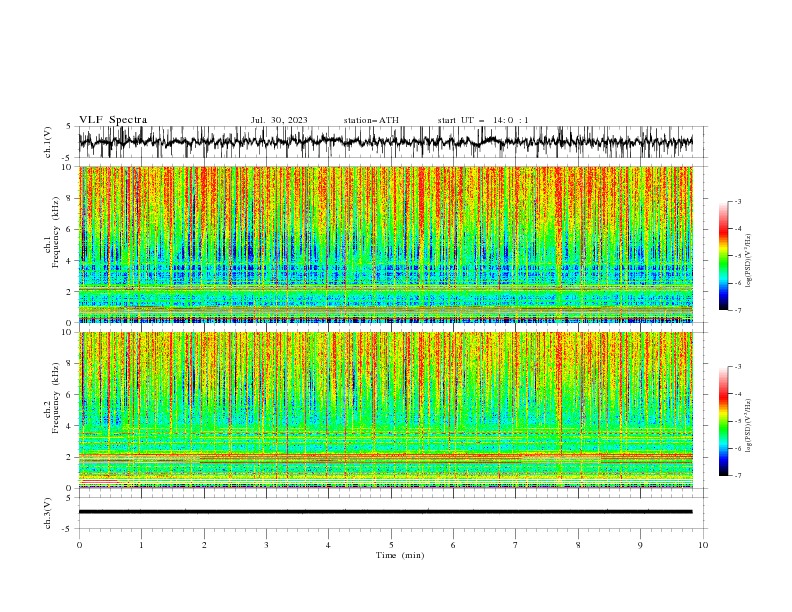Click inside the ch.1 spectrogram panel
792x612 pixels.
tap(385, 244)
